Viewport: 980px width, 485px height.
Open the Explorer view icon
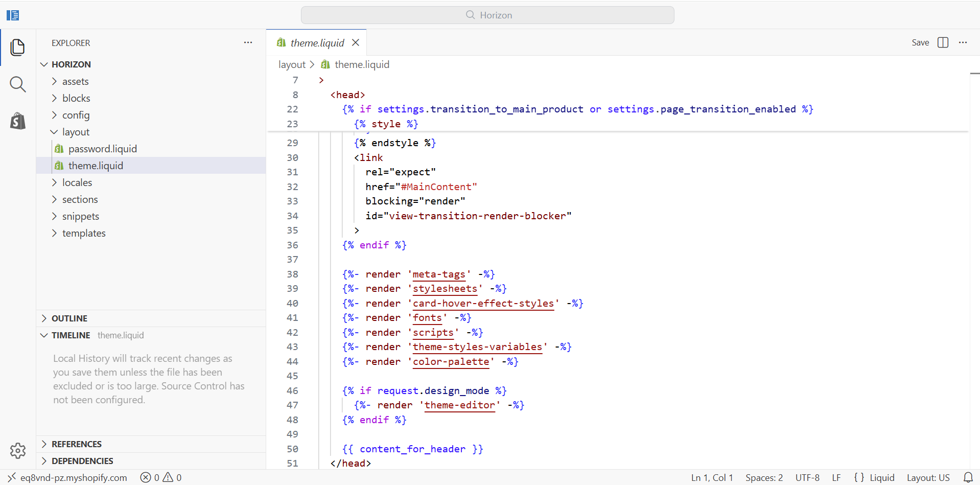18,48
